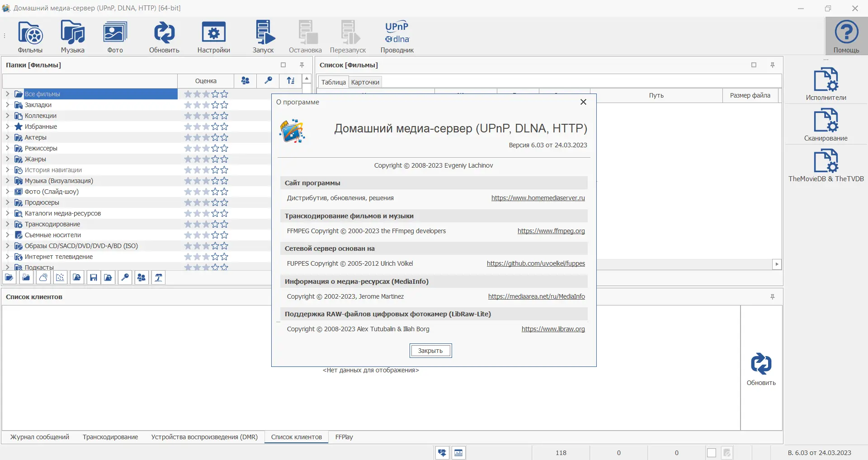Click the calendar-grid icon in the status bar

458,452
